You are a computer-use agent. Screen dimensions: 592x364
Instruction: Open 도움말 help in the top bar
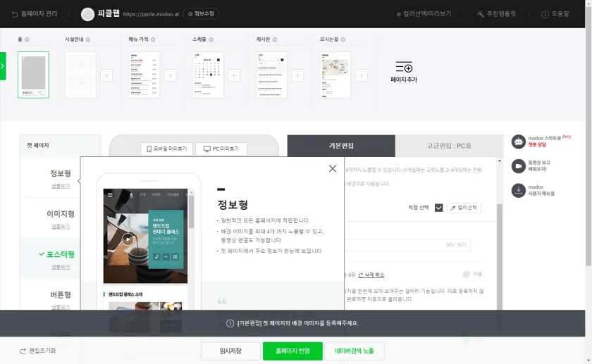coord(555,14)
